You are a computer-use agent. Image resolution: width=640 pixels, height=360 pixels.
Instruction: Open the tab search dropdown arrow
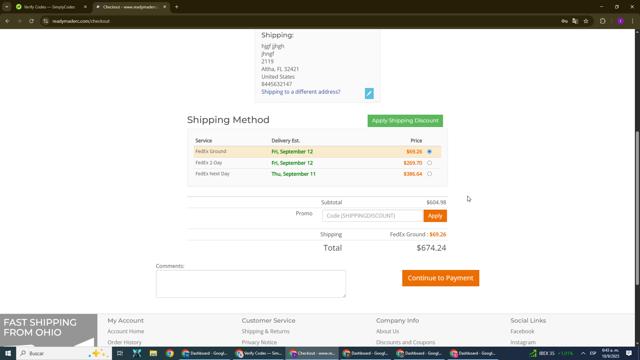pyautogui.click(x=7, y=7)
